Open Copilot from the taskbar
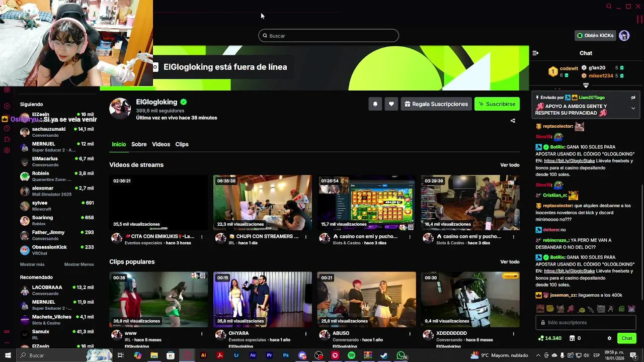 pyautogui.click(x=137, y=355)
